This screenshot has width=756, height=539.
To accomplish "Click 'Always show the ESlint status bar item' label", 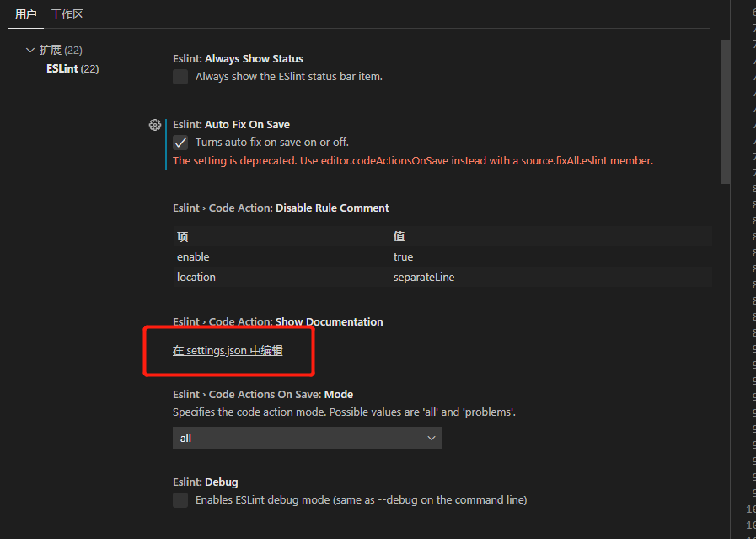I will pyautogui.click(x=289, y=77).
